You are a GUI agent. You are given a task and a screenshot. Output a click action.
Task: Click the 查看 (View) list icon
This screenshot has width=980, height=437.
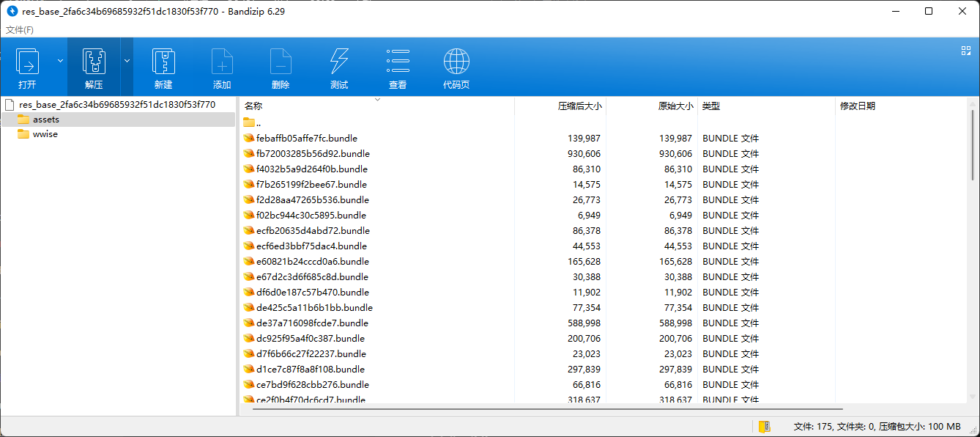398,61
